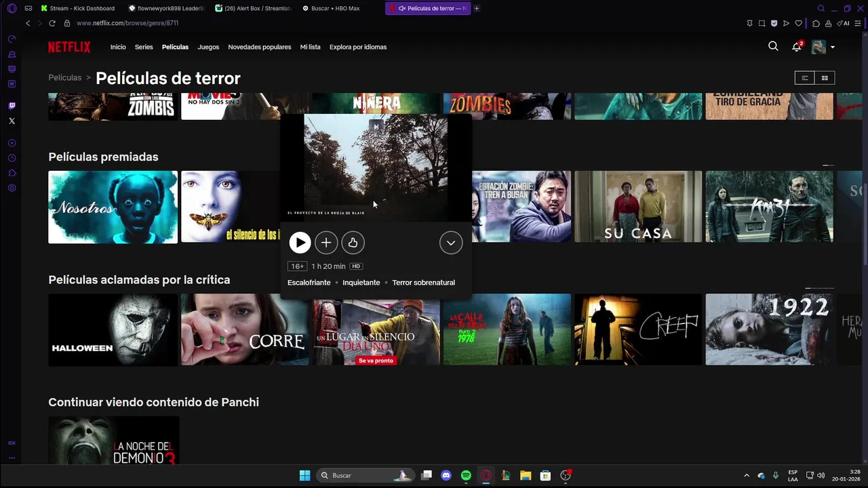This screenshot has width=868, height=488.
Task: Show hidden system tray icons
Action: (x=747, y=475)
